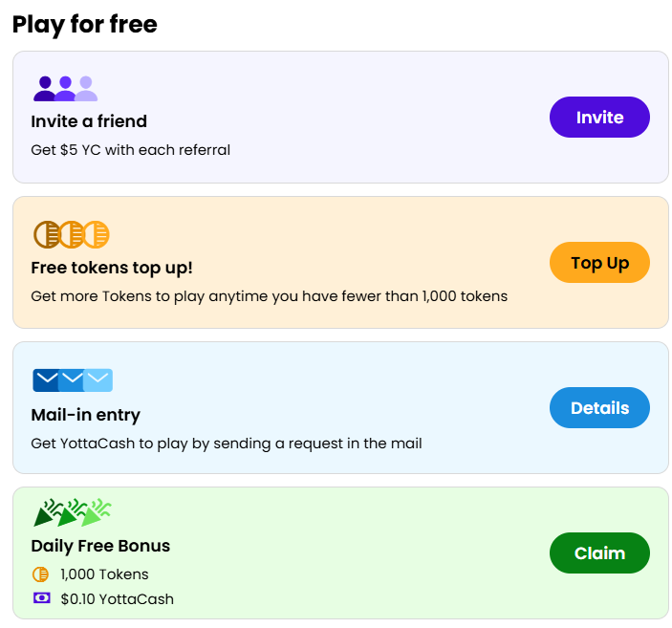Click the purple Invite button
The width and height of the screenshot is (672, 628).
[599, 118]
